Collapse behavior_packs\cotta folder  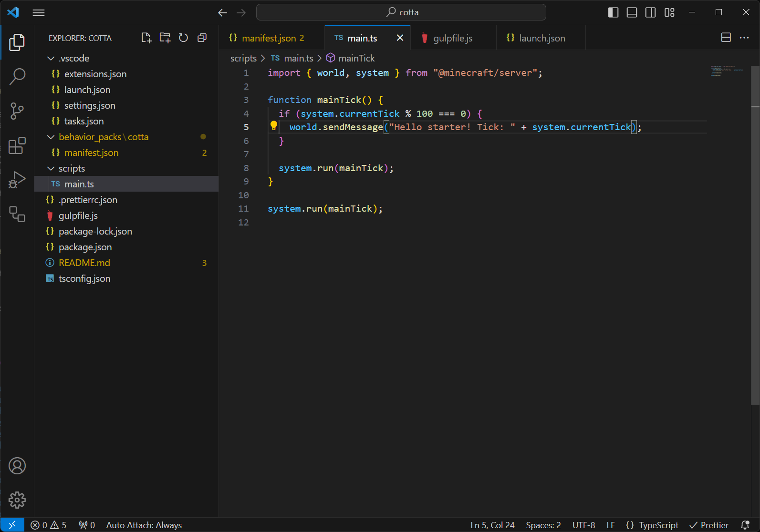pyautogui.click(x=126, y=137)
